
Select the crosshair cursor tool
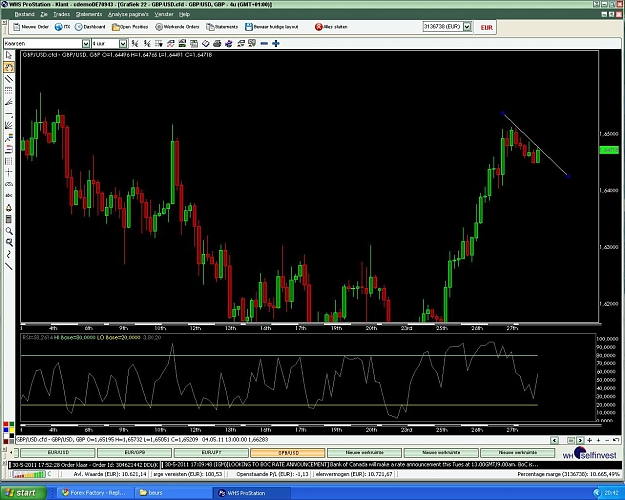point(9,172)
